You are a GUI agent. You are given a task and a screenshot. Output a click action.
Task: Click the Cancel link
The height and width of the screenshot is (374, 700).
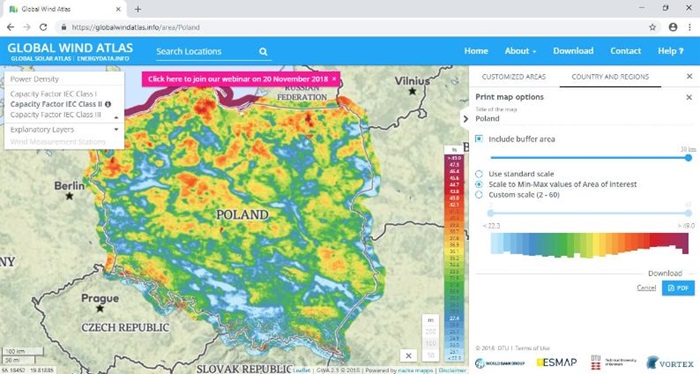coord(646,287)
